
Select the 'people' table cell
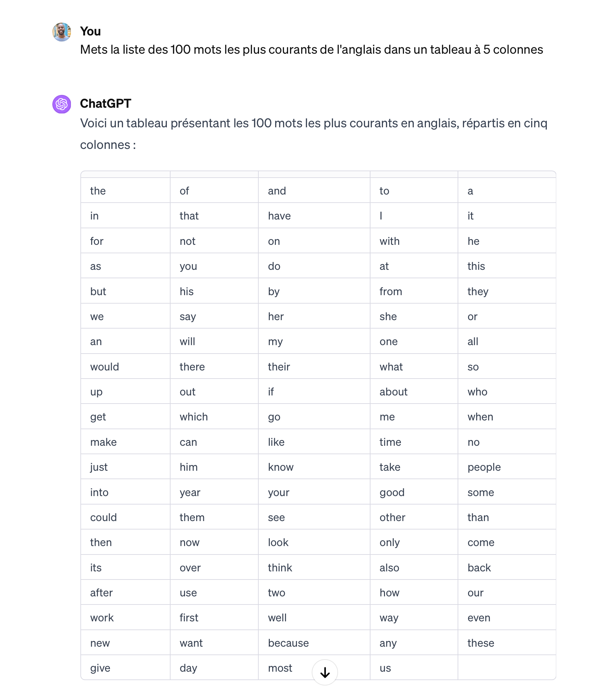coord(507,466)
